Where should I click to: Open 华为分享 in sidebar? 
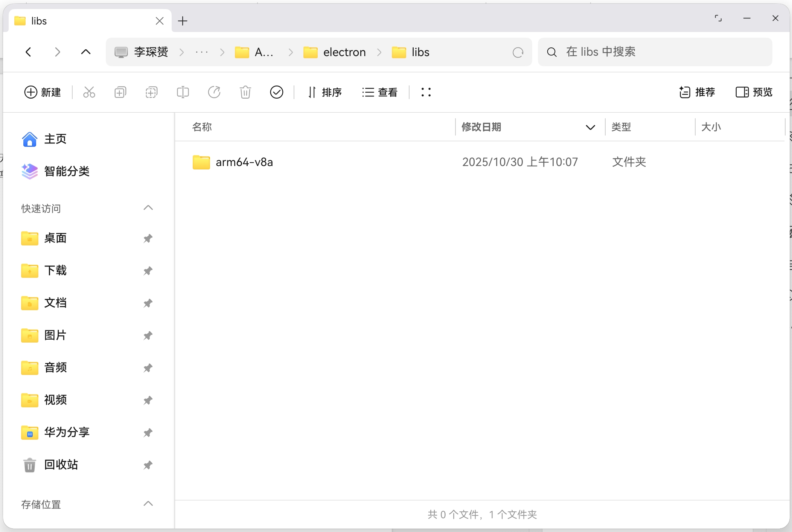click(56, 433)
